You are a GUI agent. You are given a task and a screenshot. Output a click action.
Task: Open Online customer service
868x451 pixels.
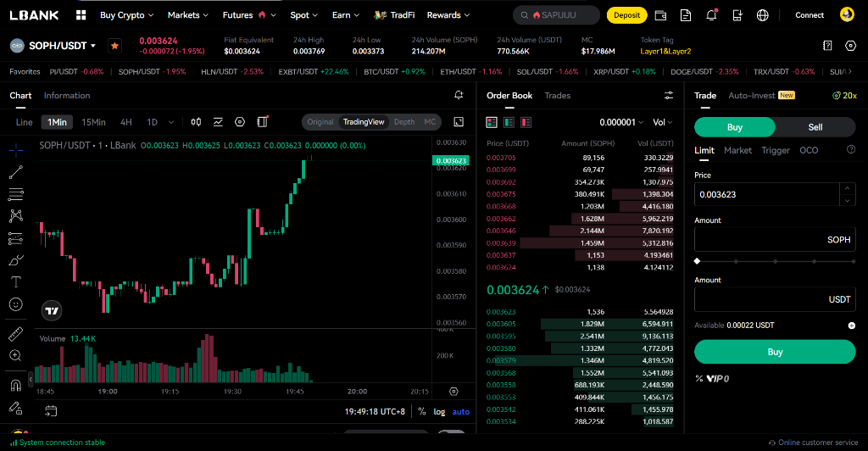pos(813,443)
